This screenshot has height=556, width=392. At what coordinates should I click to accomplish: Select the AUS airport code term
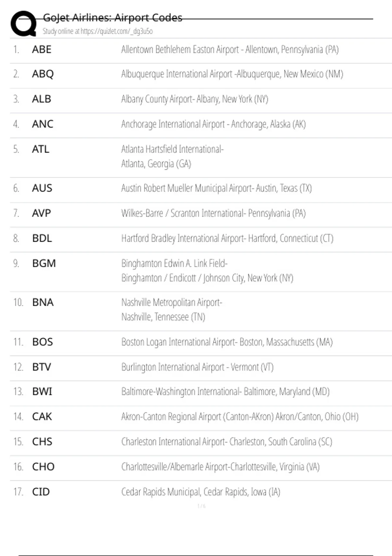(42, 188)
